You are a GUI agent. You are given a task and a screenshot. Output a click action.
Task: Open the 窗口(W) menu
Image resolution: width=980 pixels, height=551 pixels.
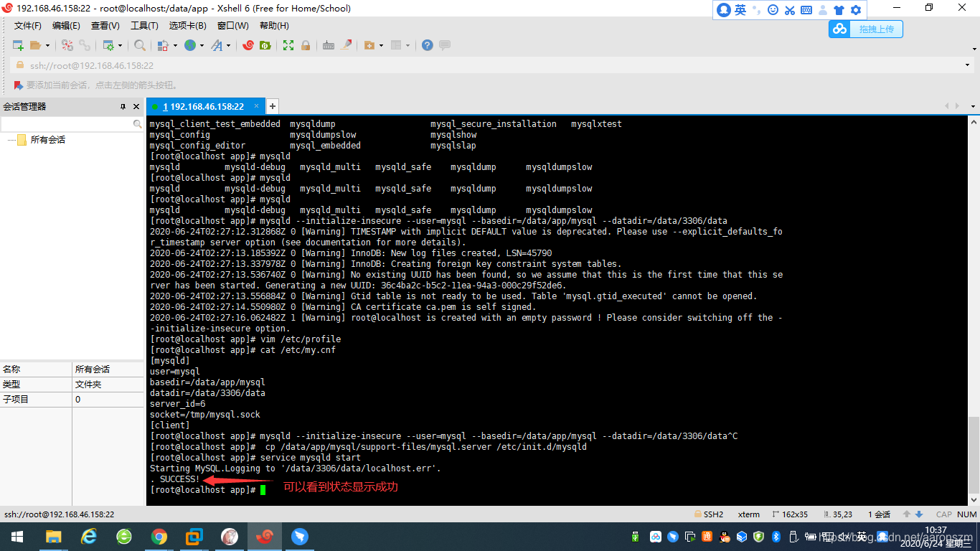(233, 26)
